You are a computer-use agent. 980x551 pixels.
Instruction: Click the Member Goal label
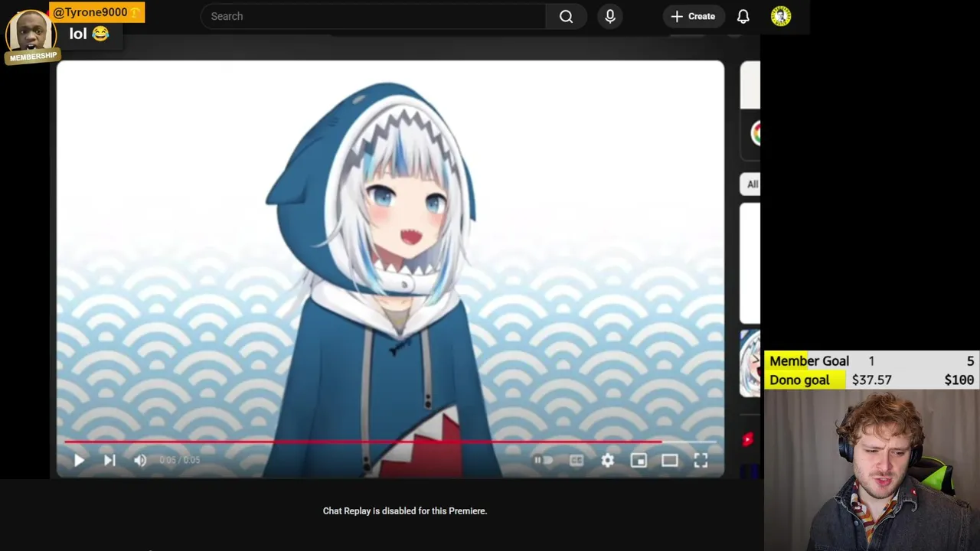point(809,361)
